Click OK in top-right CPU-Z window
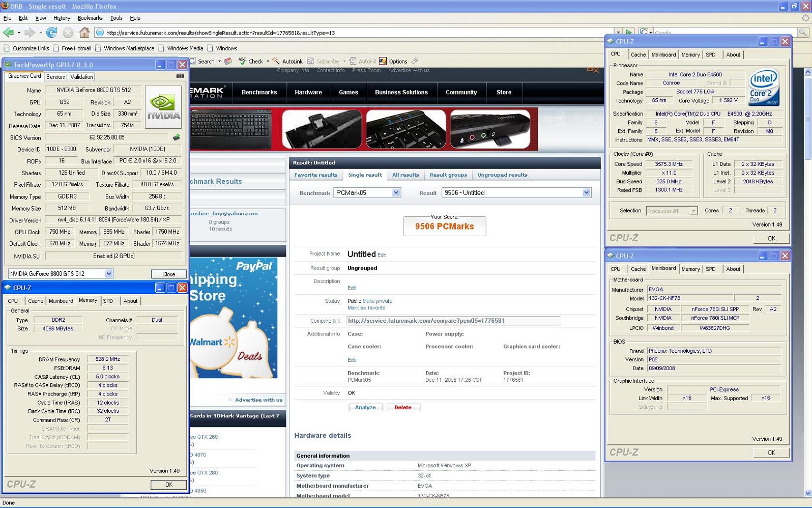Image resolution: width=812 pixels, height=508 pixels. click(x=771, y=238)
